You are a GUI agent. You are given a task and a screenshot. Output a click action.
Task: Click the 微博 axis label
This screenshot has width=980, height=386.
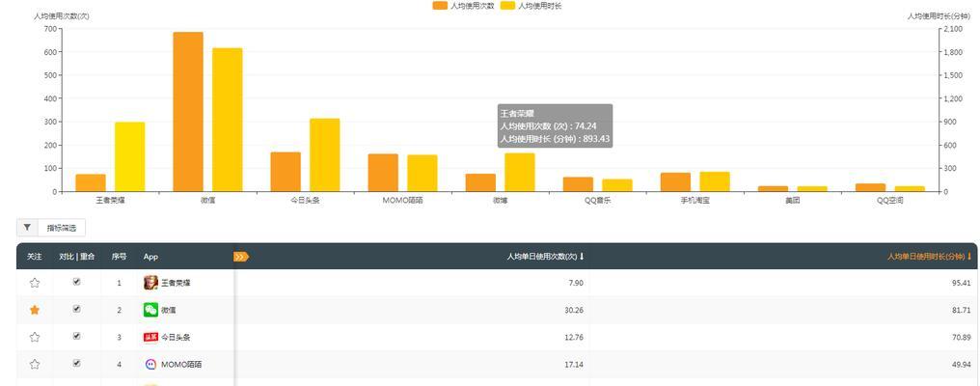click(x=500, y=201)
